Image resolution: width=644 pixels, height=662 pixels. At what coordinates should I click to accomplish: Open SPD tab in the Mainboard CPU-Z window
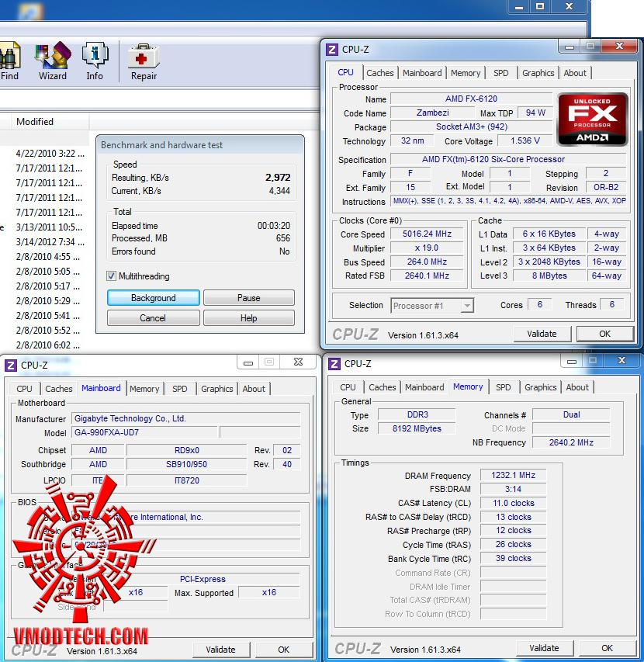[180, 389]
